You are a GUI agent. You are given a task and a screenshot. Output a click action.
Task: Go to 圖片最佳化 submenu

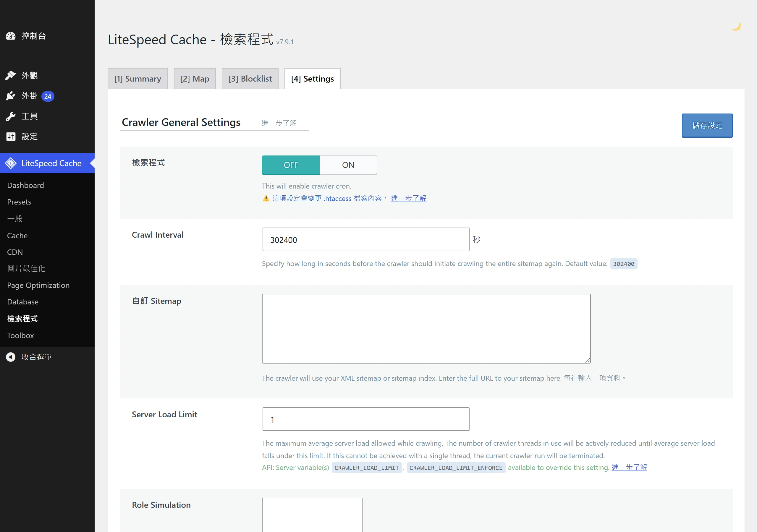(26, 269)
